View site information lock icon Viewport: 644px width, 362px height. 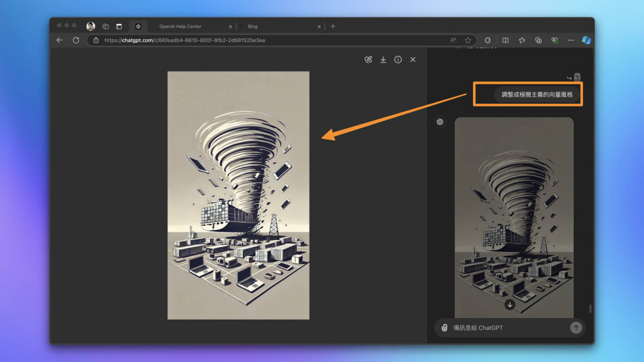coord(96,40)
